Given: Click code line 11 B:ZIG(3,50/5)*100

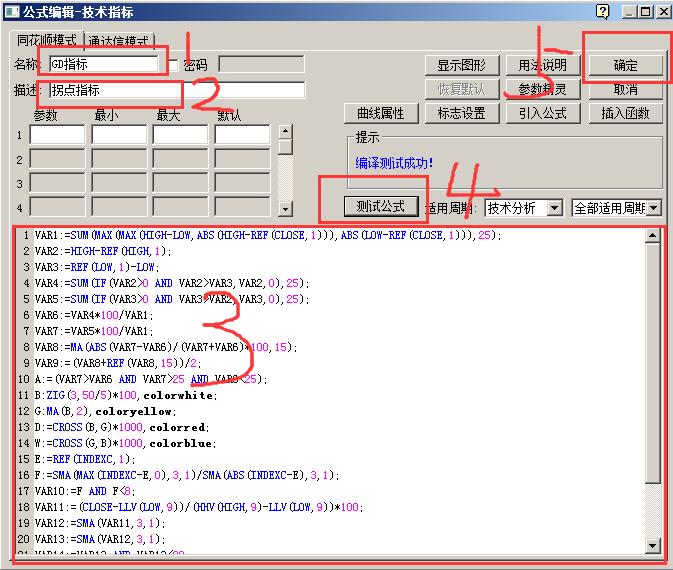Looking at the screenshot, I should (x=126, y=395).
